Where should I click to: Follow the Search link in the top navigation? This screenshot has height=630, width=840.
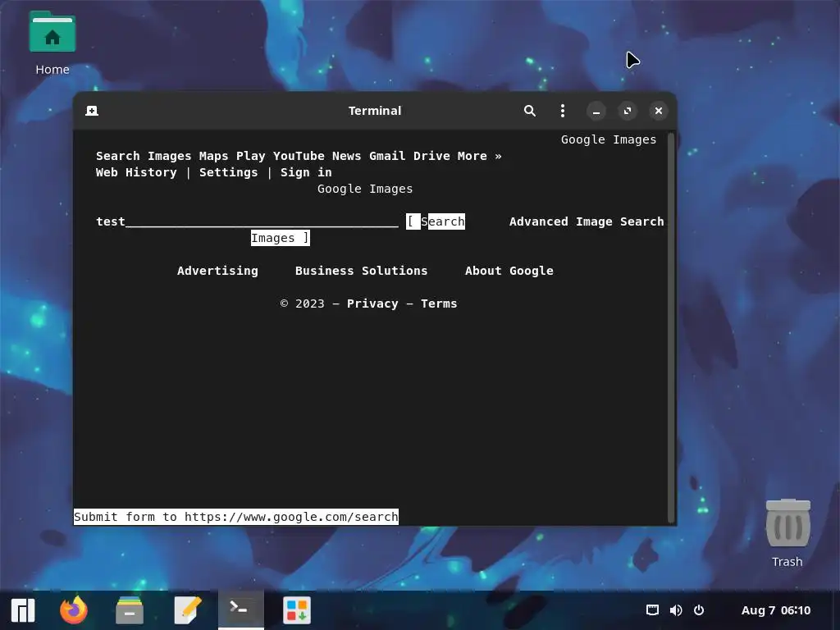pyautogui.click(x=118, y=156)
